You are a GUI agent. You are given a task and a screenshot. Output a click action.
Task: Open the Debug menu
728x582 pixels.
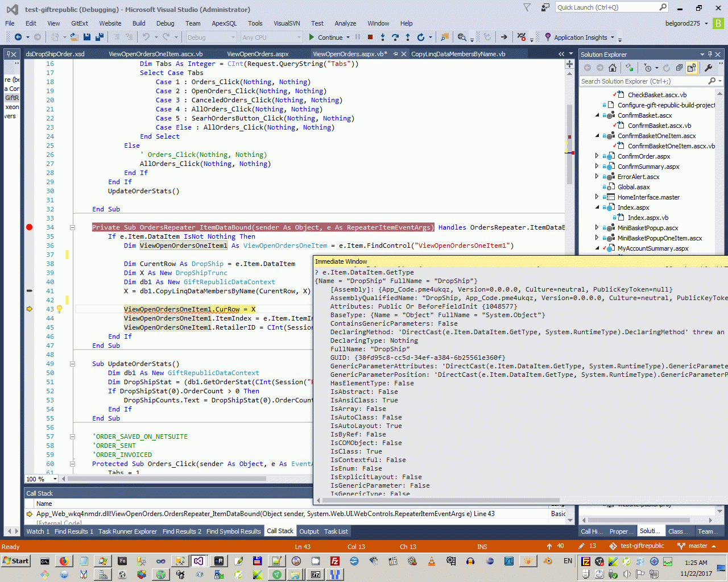[165, 23]
